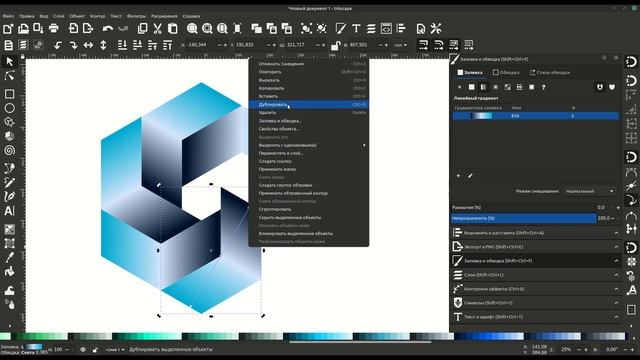Select the Color dropper tool
640x360 pixels.
click(x=9, y=257)
